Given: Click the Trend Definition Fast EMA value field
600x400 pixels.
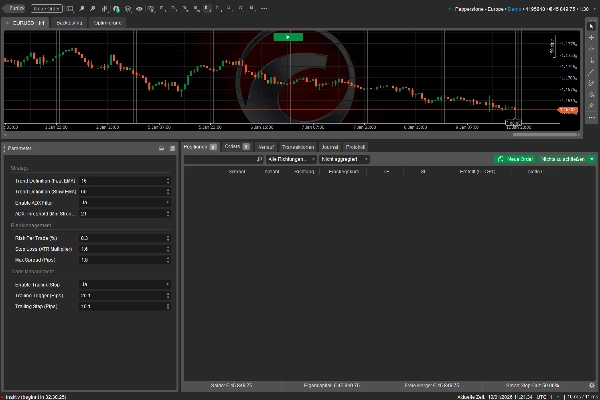Looking at the screenshot, I should [122, 181].
